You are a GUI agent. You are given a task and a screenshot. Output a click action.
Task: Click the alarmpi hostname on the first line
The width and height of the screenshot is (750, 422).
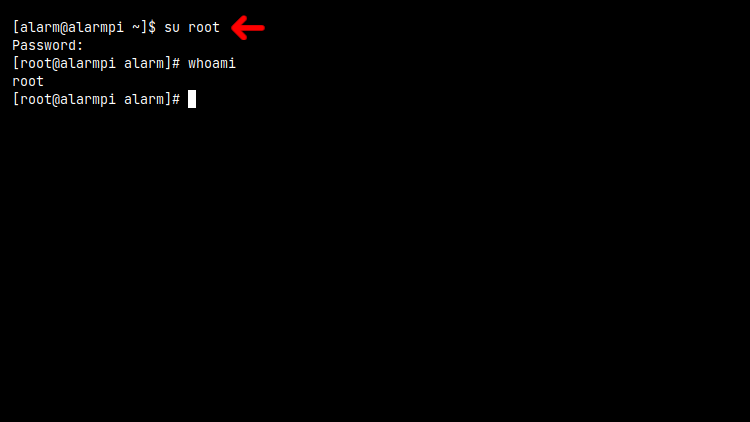point(96,27)
